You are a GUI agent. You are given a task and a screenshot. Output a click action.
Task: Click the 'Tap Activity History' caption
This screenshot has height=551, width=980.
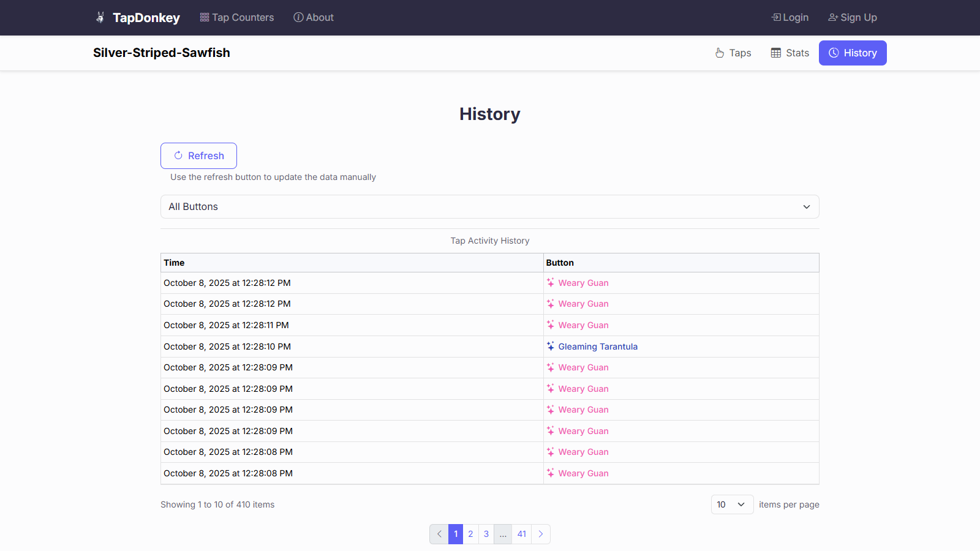pyautogui.click(x=490, y=241)
